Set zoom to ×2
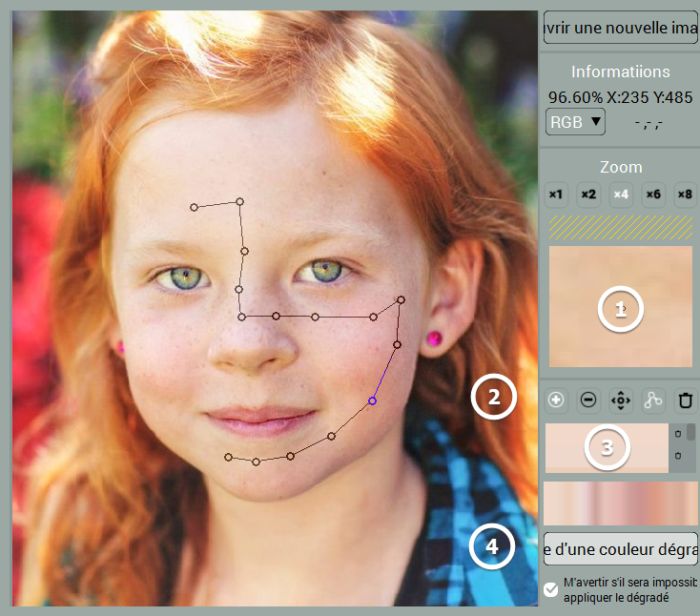The image size is (700, 616). click(588, 195)
